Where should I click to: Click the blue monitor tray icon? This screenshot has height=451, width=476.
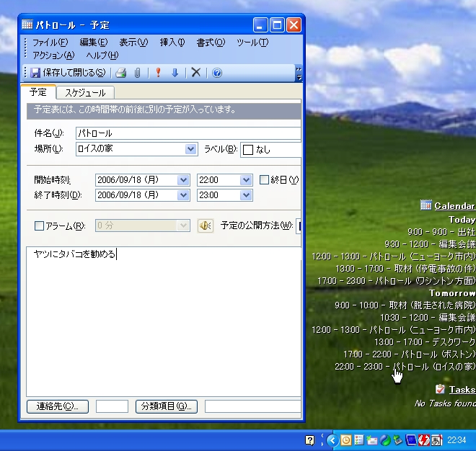pyautogui.click(x=411, y=439)
